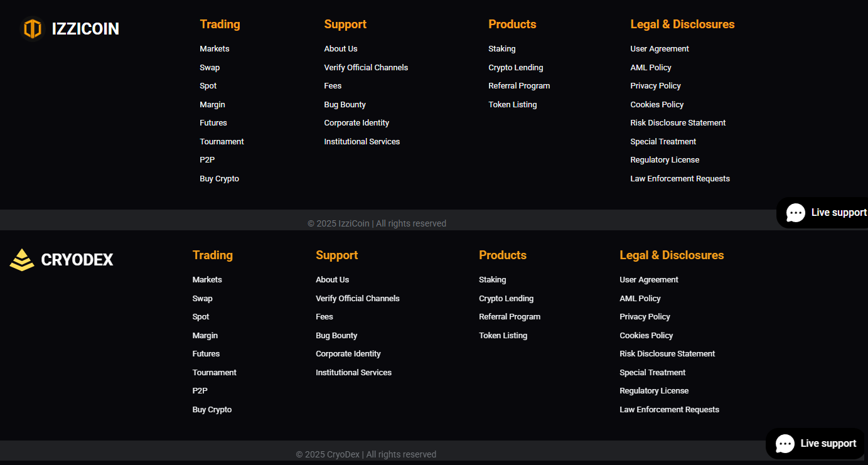The width and height of the screenshot is (868, 465).
Task: View Regulatory License in CryoDex Legal section
Action: [654, 391]
